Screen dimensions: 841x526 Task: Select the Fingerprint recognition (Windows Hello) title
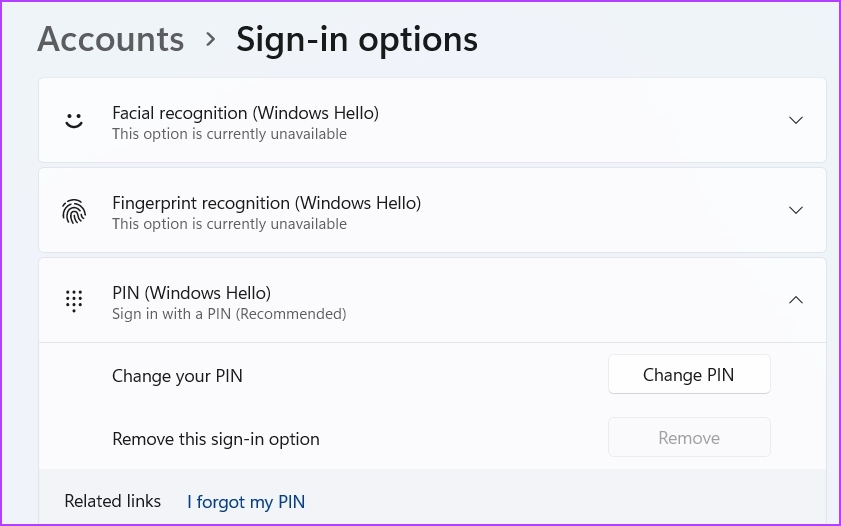tap(267, 203)
